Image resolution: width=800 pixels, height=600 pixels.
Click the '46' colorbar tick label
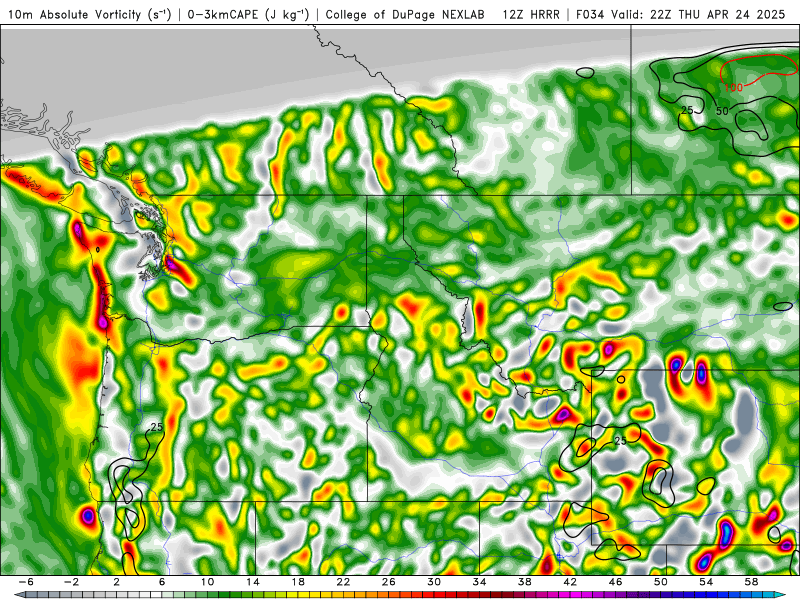click(615, 582)
